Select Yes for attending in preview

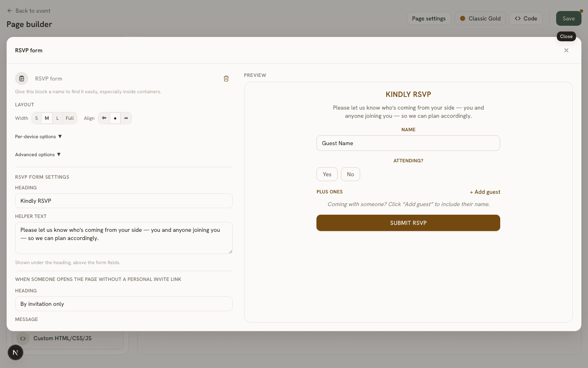pos(327,174)
